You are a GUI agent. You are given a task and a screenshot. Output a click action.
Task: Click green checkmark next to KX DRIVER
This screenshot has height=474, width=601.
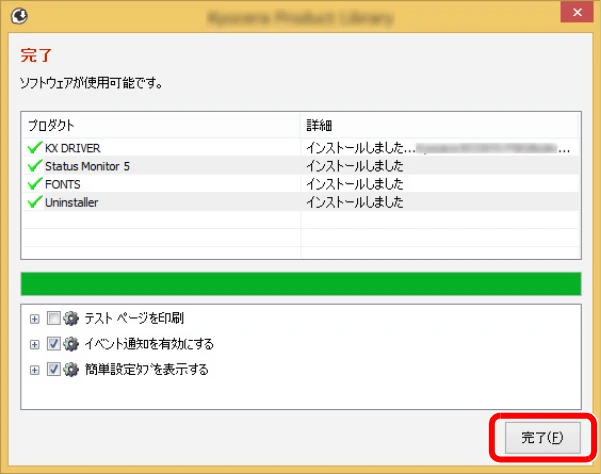click(35, 147)
